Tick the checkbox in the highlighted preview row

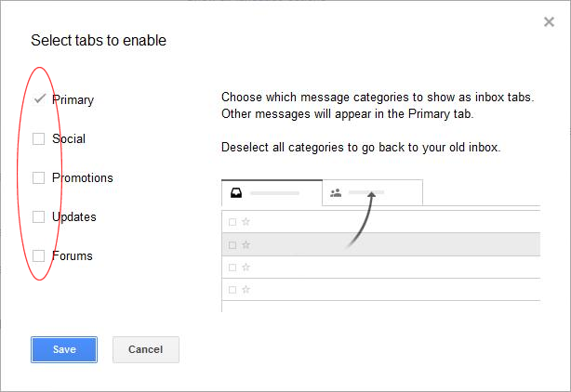point(232,244)
